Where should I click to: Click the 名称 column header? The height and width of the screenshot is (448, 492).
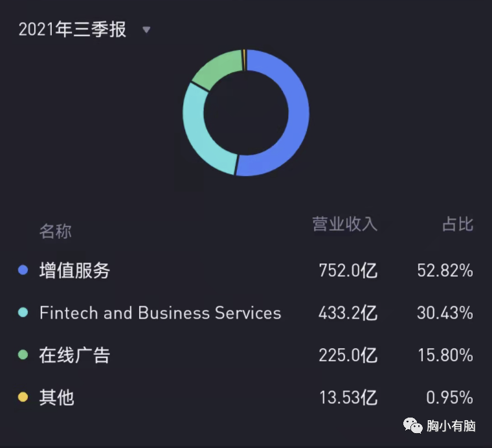pos(56,231)
